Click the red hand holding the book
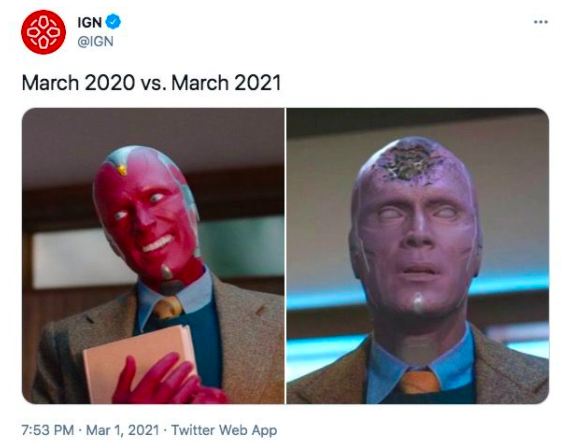564x441 pixels. [162, 381]
